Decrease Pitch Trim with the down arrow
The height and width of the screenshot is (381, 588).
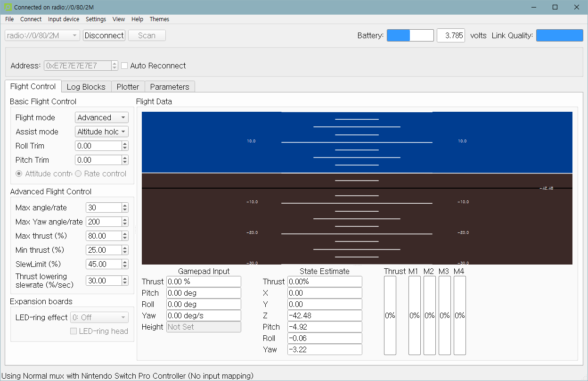[125, 162]
